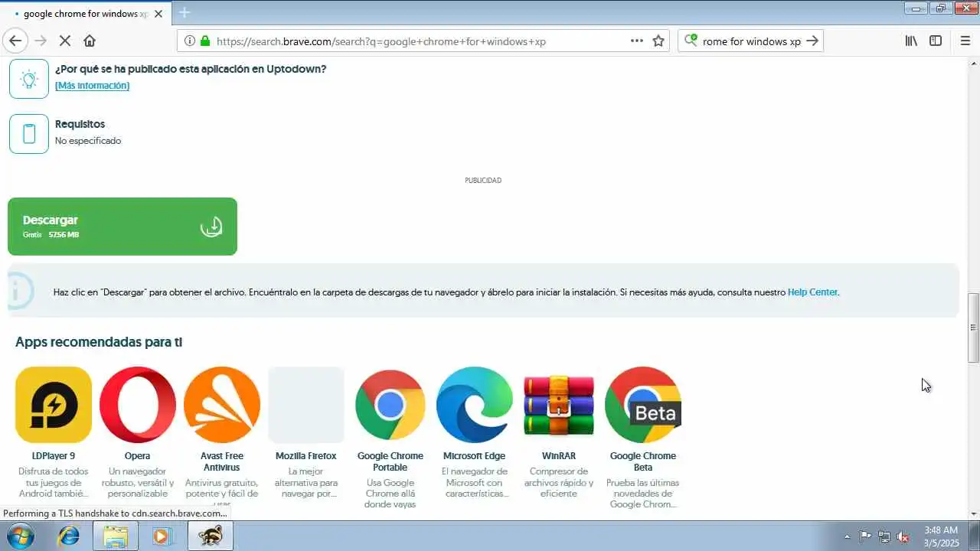
Task: Launch Internet Explorer from taskbar
Action: pos(69,536)
